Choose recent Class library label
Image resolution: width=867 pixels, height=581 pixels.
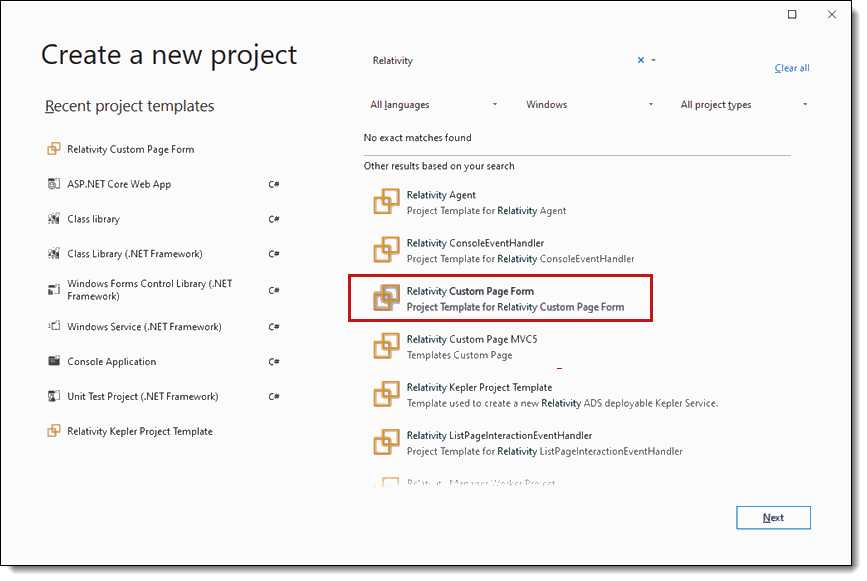(x=93, y=219)
